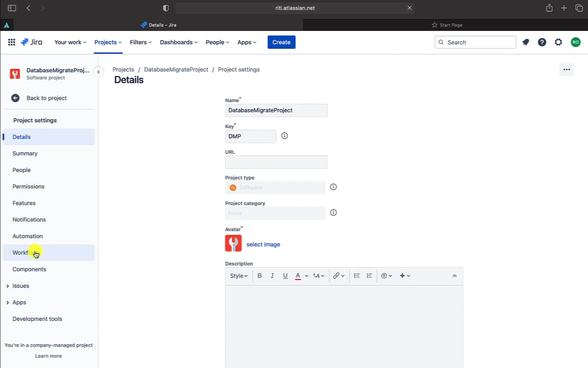Click the URL input field
Image resolution: width=588 pixels, height=368 pixels.
[276, 162]
